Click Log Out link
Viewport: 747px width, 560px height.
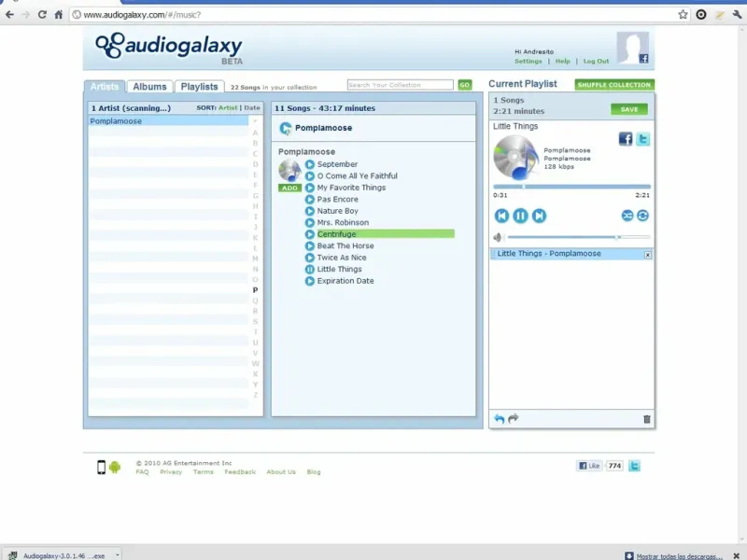pyautogui.click(x=596, y=62)
